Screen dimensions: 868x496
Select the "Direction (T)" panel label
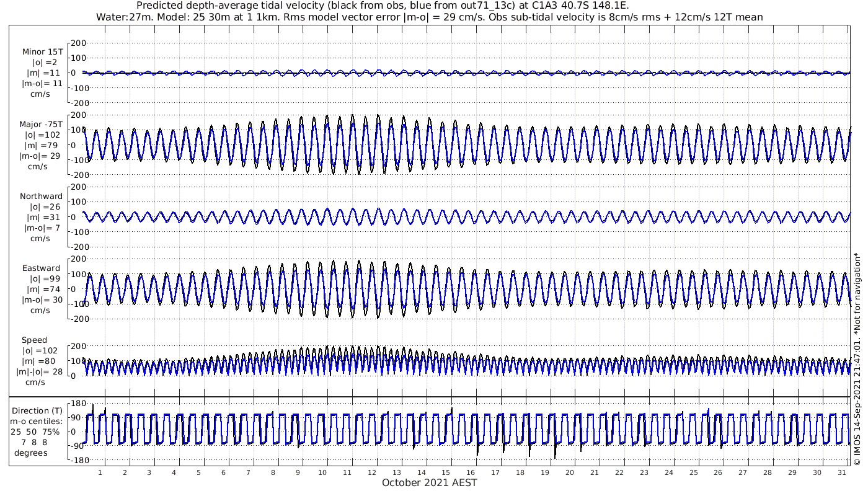click(37, 411)
